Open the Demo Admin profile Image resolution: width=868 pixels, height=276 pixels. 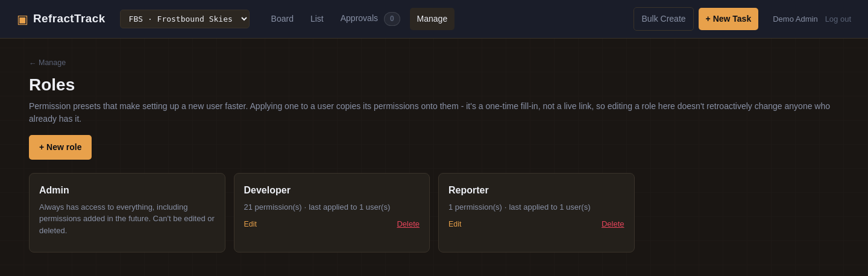(x=795, y=19)
